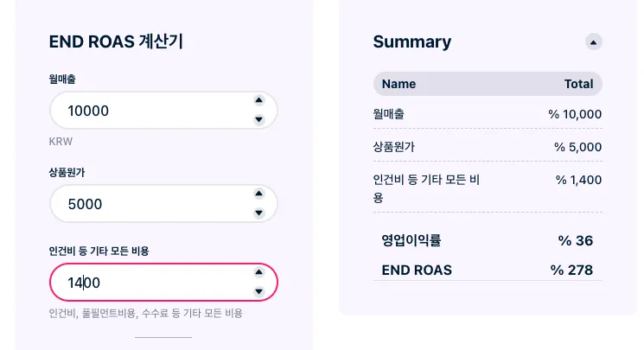
Task: Click the 인건비 등 기타 모든 비용 summary row
Action: pos(488,188)
